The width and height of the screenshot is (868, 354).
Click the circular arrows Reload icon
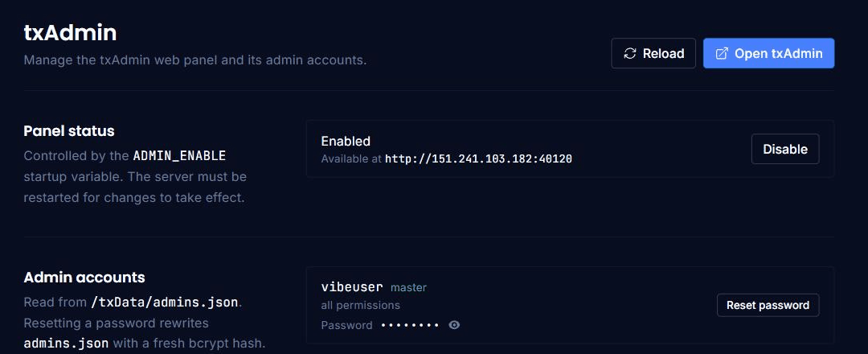[x=629, y=53]
